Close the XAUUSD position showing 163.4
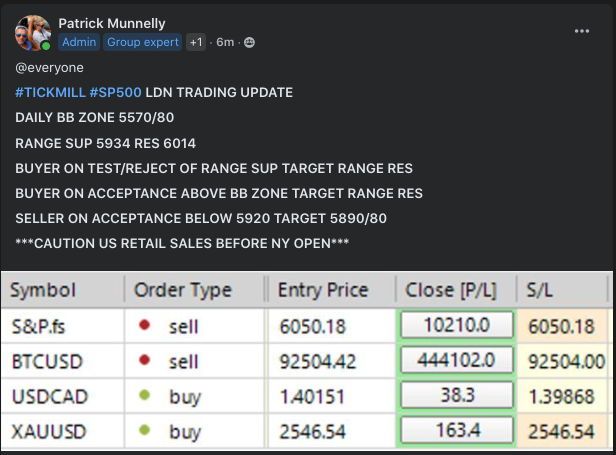 (456, 429)
